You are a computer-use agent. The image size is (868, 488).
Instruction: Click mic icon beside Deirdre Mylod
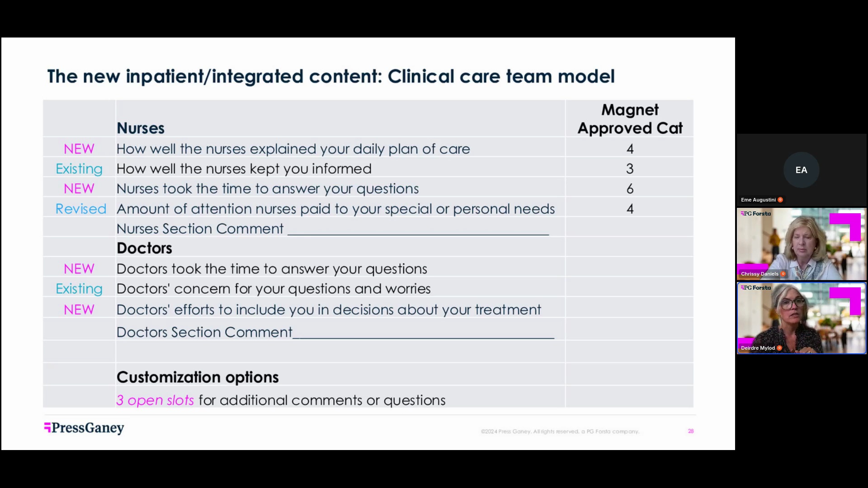pyautogui.click(x=779, y=348)
